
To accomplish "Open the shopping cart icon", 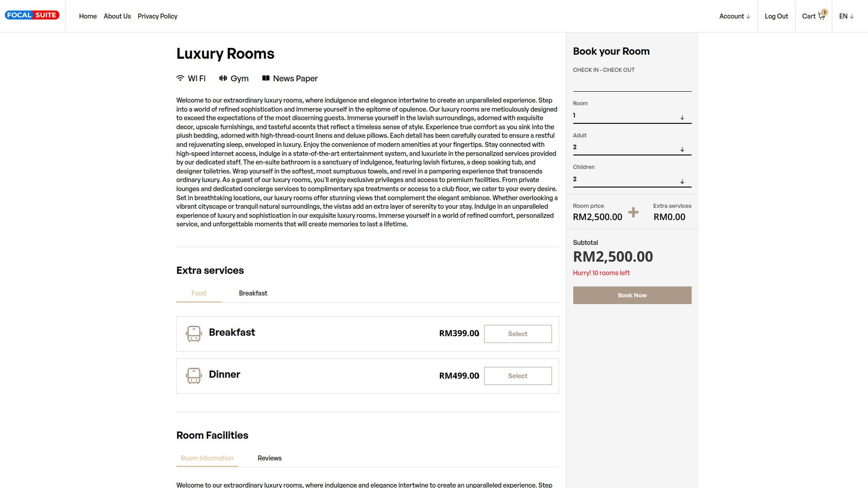I will (821, 16).
